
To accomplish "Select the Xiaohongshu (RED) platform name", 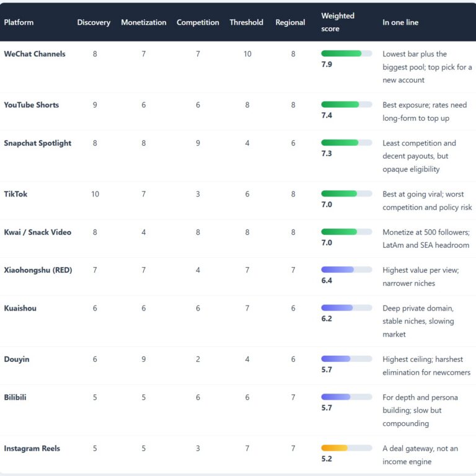I will point(38,270).
